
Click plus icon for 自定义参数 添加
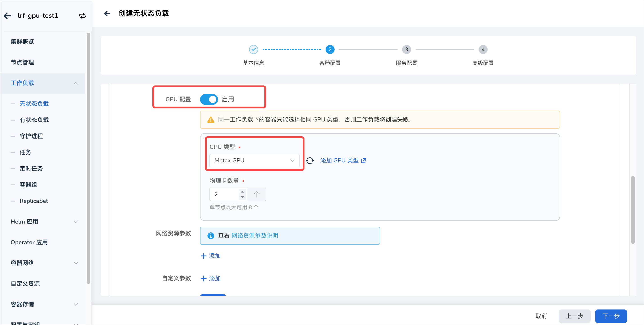click(203, 278)
